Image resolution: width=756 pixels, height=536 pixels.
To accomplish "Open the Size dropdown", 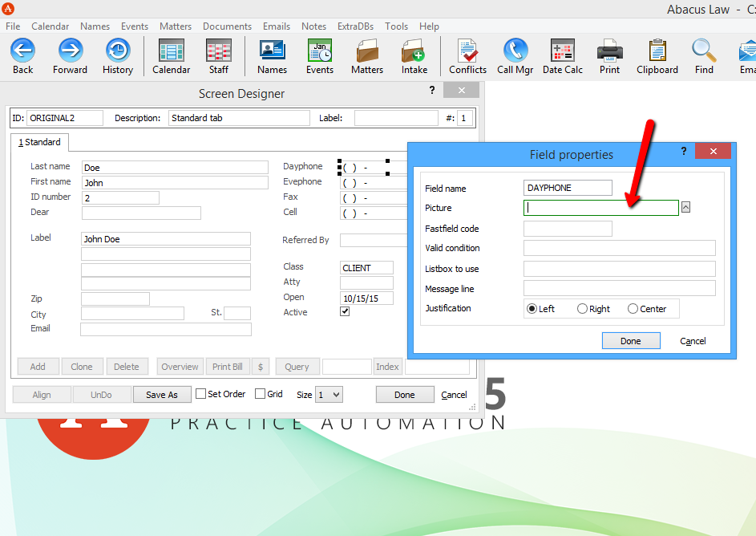I will coord(329,395).
